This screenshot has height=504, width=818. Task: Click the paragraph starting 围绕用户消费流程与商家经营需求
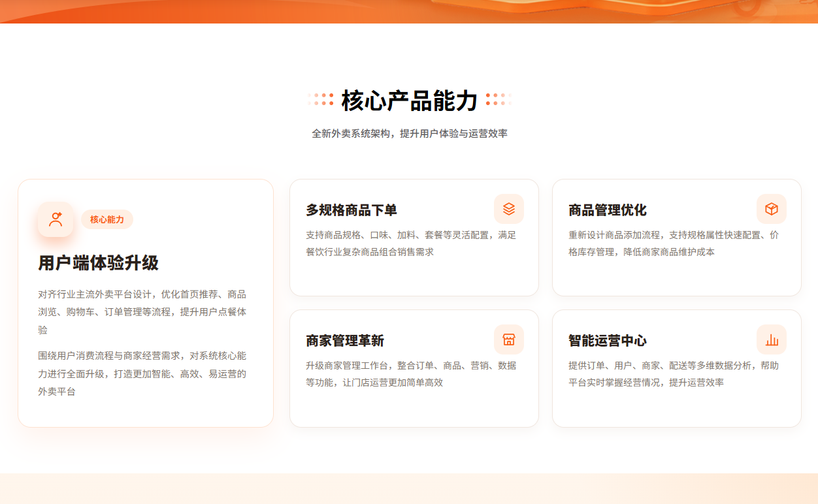142,373
